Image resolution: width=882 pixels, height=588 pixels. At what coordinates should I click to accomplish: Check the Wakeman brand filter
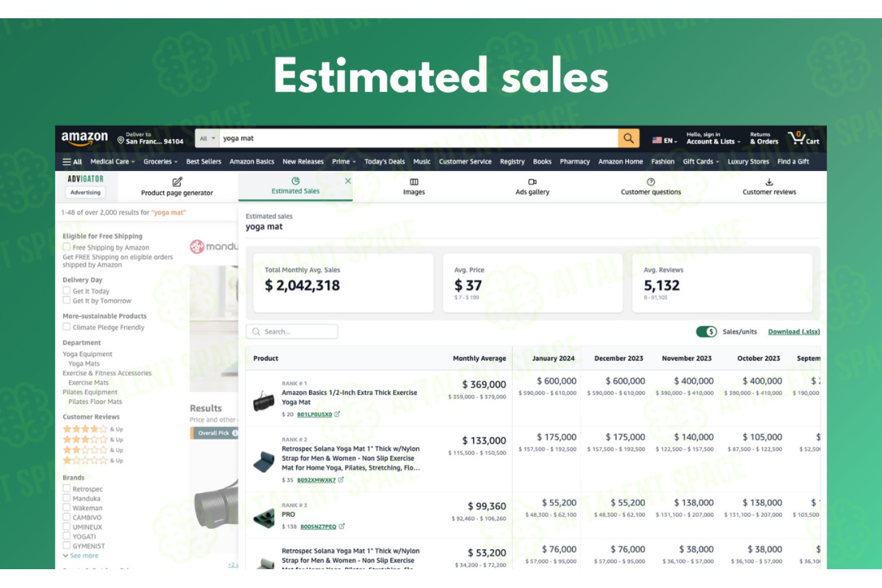pos(66,507)
